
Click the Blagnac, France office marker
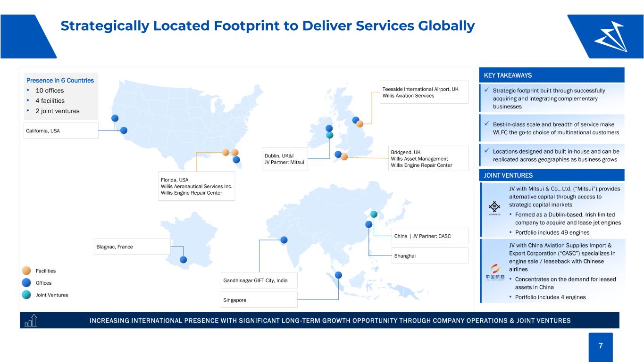[x=183, y=260]
